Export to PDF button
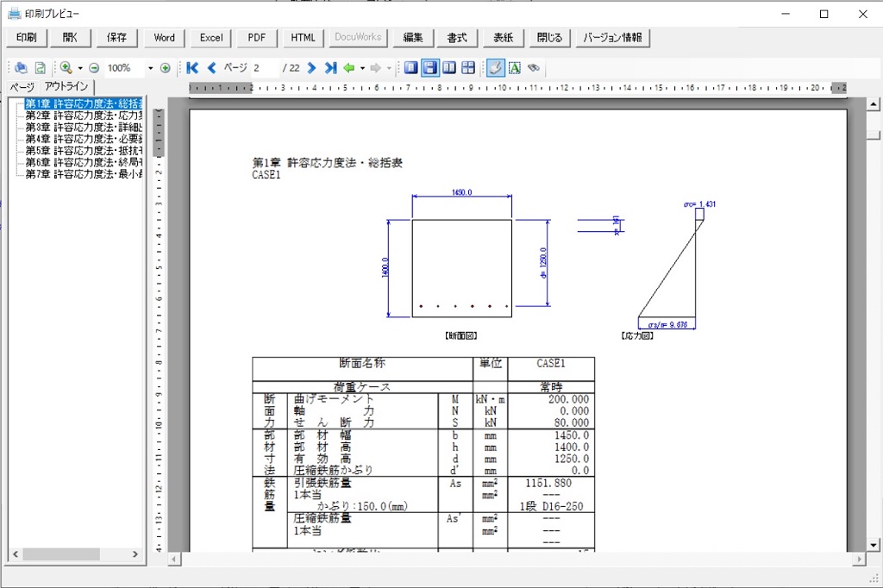 tap(257, 38)
